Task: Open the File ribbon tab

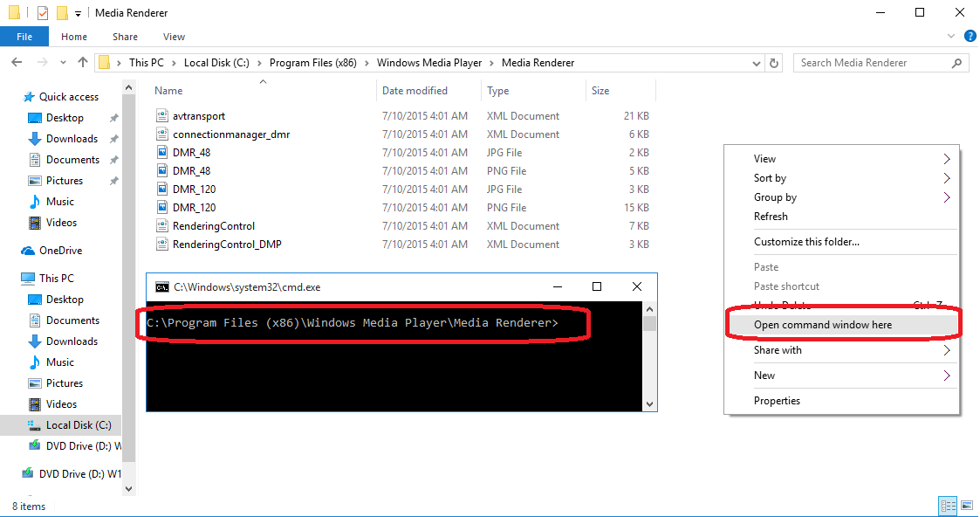Action: click(x=24, y=37)
